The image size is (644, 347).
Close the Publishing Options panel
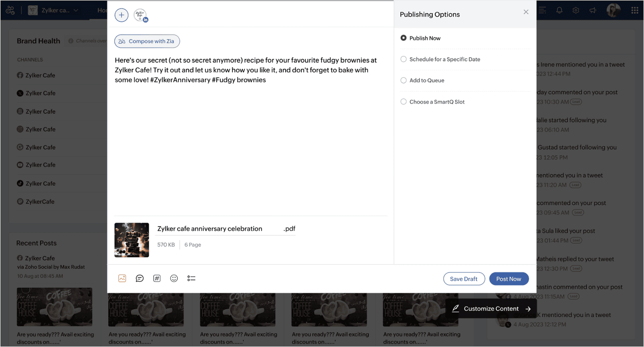pyautogui.click(x=526, y=12)
